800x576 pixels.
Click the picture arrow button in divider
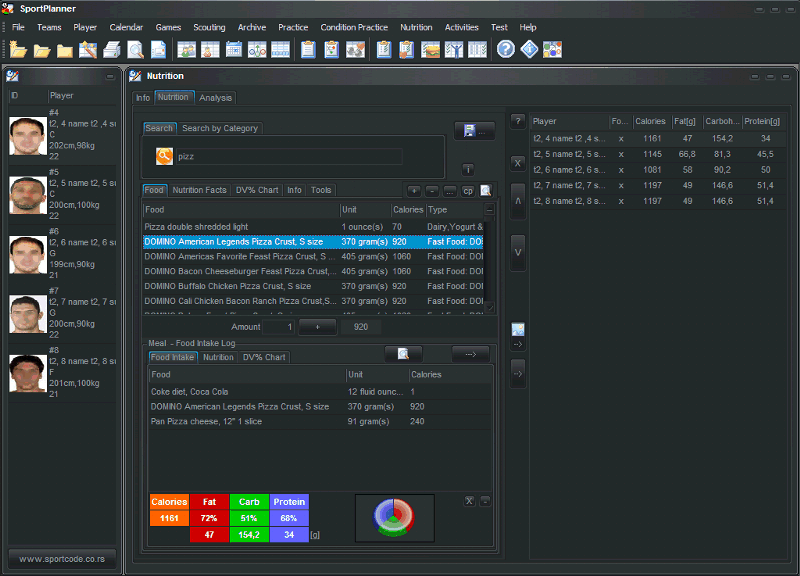coord(518,334)
